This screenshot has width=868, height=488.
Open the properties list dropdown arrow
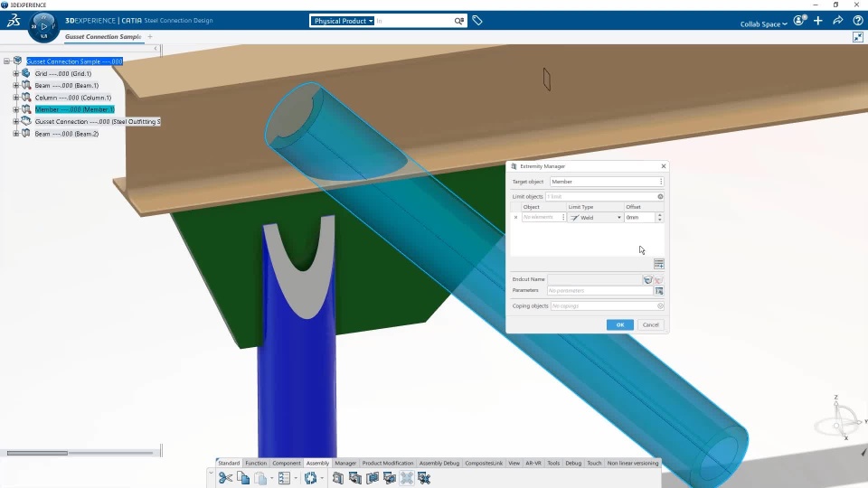click(x=295, y=478)
